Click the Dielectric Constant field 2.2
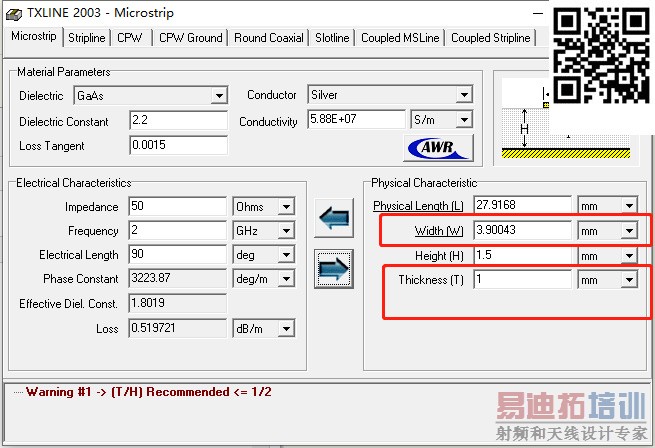The height and width of the screenshot is (448, 655). (178, 120)
